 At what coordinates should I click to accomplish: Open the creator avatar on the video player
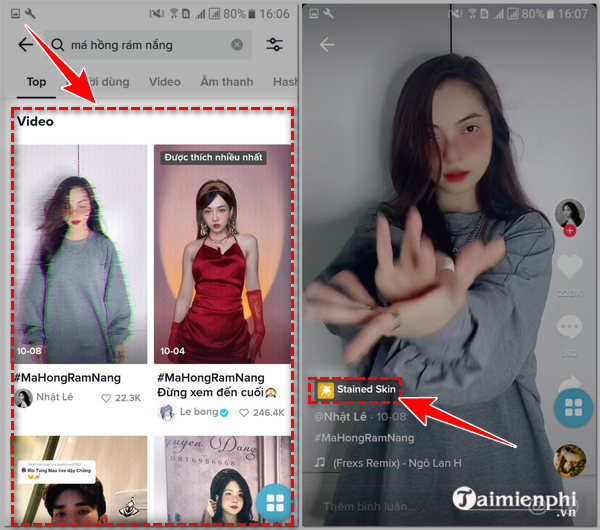point(570,214)
